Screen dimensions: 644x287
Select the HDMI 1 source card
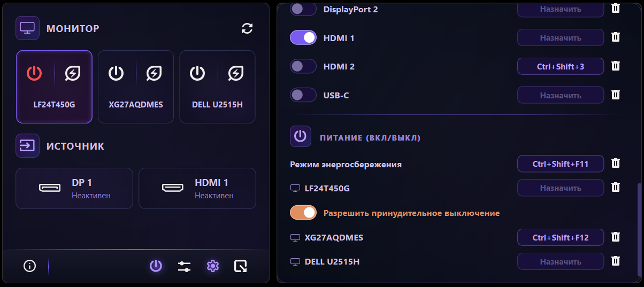click(x=197, y=188)
